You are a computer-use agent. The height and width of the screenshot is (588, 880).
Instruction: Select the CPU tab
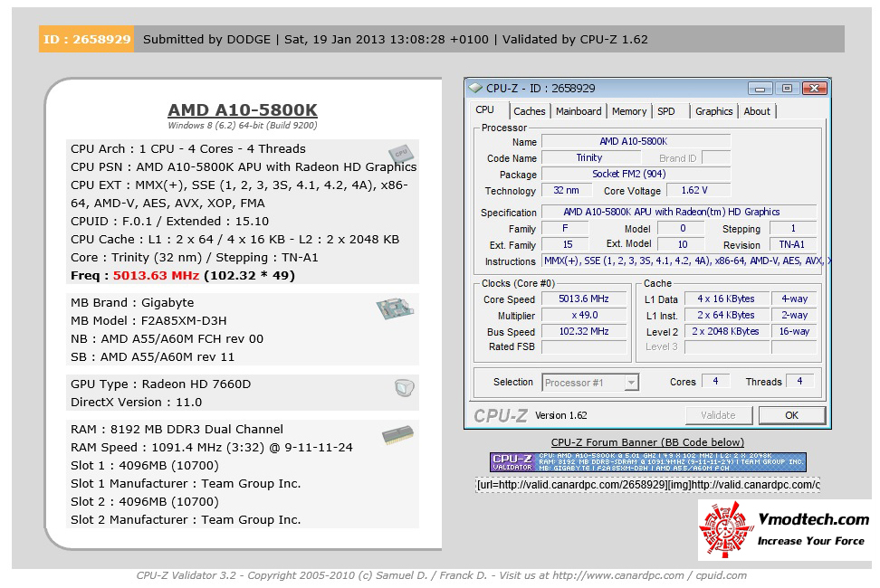pos(485,109)
